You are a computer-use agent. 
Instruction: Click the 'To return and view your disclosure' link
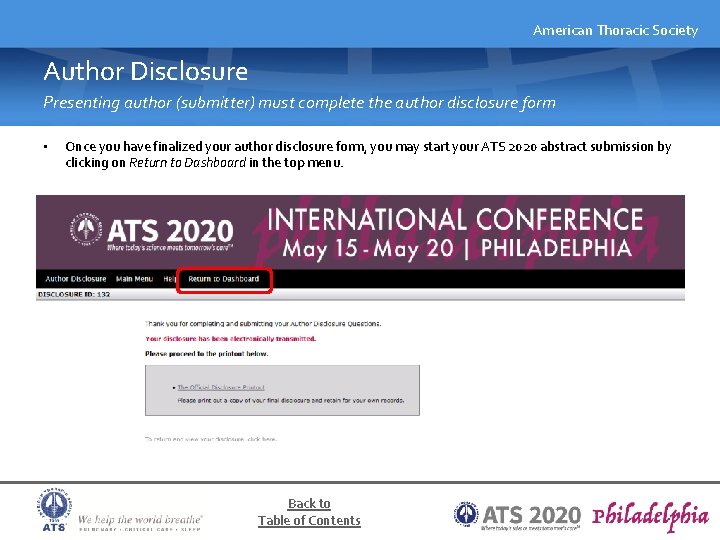click(211, 439)
